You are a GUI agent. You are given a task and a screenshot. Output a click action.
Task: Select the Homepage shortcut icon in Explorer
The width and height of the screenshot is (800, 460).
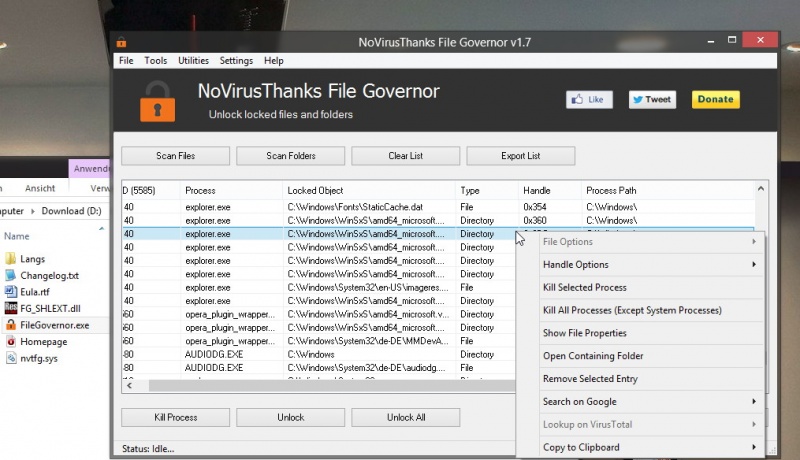[10, 341]
